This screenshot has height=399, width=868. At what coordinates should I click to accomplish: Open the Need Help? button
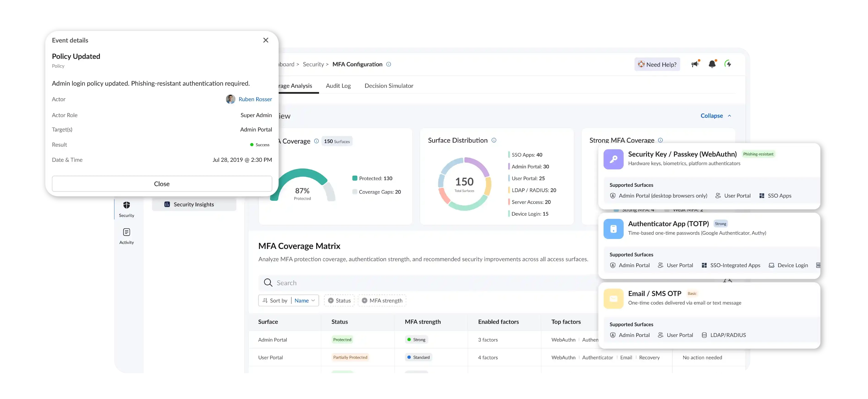657,64
